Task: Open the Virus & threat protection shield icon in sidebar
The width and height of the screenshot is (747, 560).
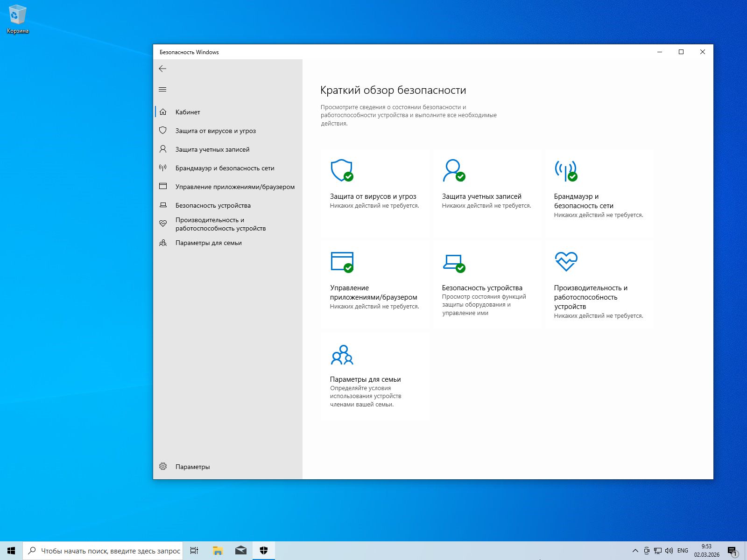Action: tap(163, 131)
